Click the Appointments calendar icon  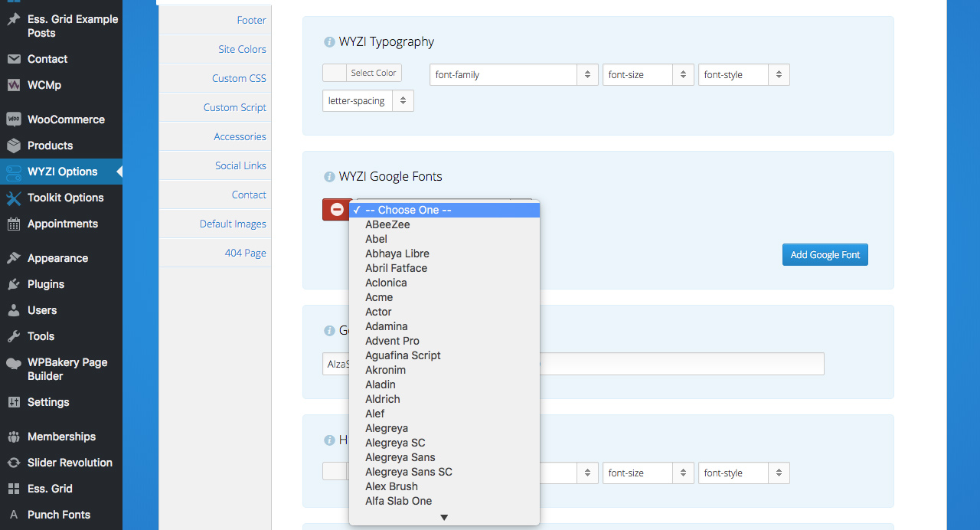point(14,224)
